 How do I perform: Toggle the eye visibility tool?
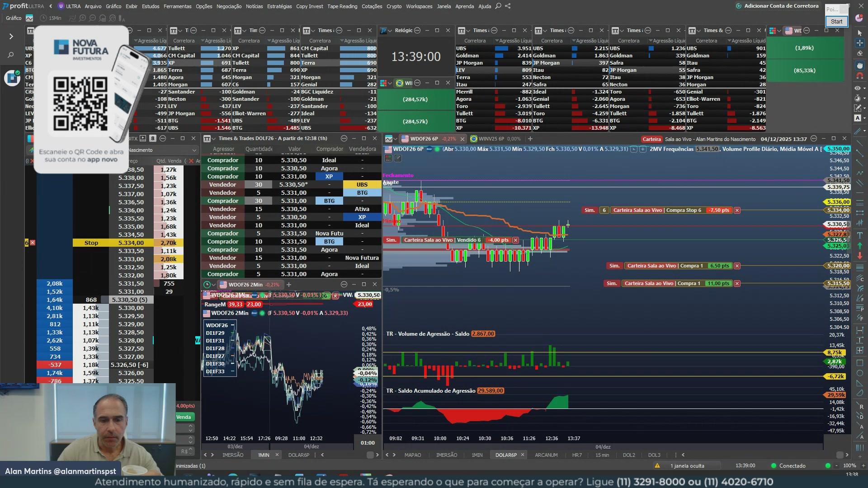tap(858, 88)
